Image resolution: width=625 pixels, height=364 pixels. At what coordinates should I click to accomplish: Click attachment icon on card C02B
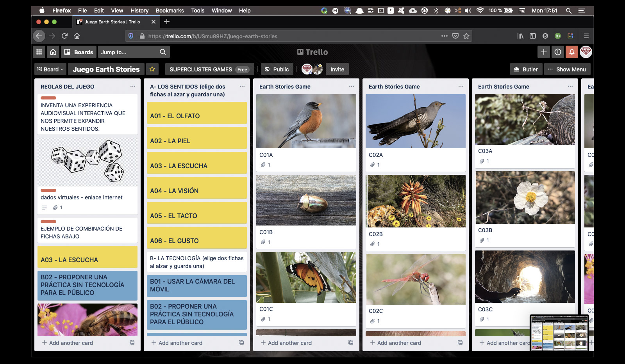(373, 244)
